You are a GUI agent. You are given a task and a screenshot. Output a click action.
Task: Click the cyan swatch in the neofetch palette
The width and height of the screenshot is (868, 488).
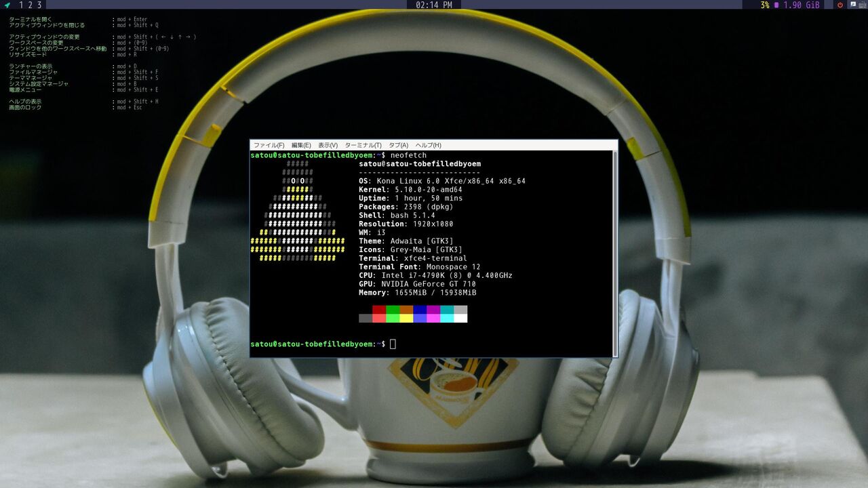coord(447,310)
